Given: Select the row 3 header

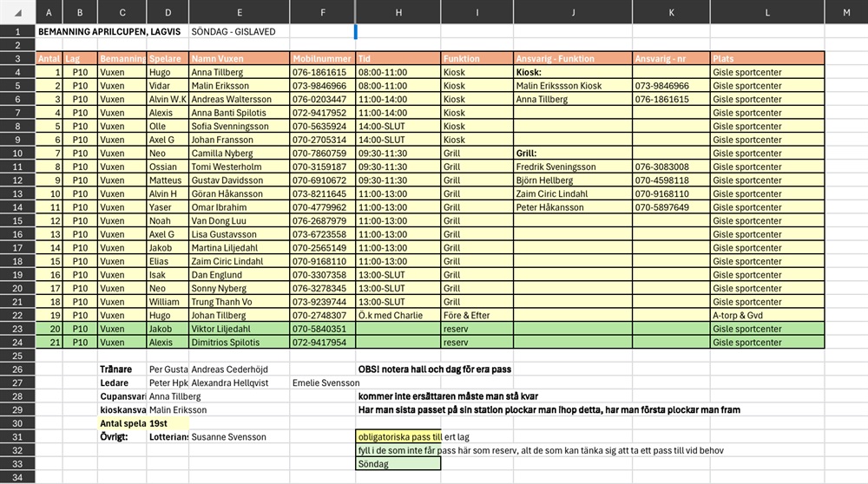Looking at the screenshot, I should click(18, 59).
